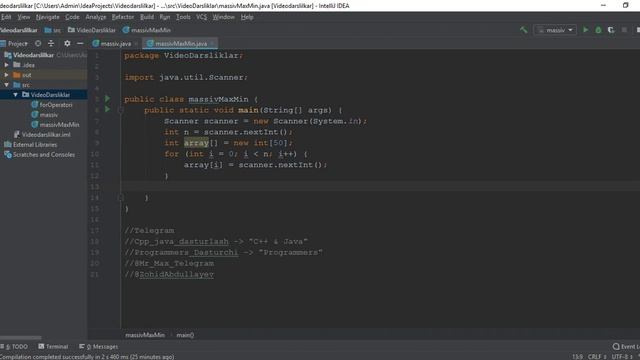Collapse the src folder

pyautogui.click(x=7, y=85)
